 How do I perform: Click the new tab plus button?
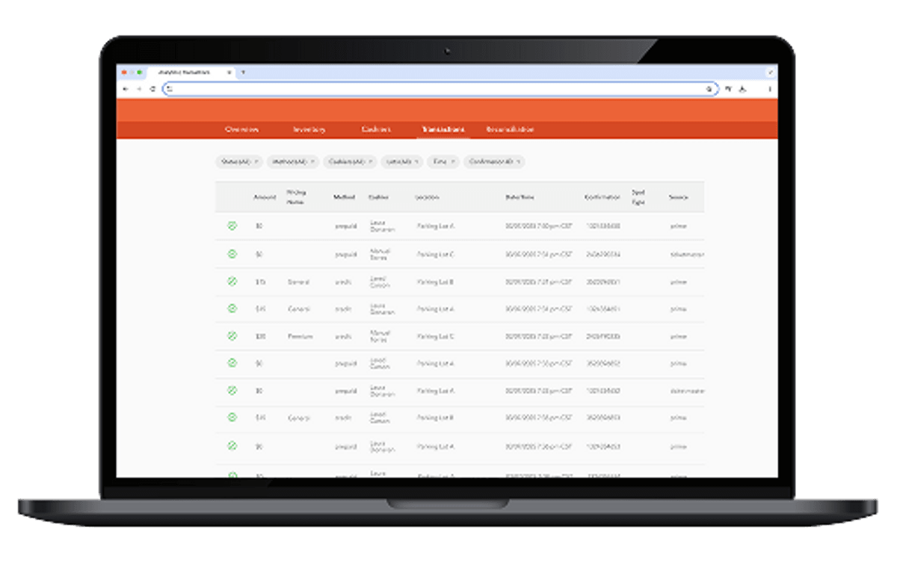tap(243, 72)
